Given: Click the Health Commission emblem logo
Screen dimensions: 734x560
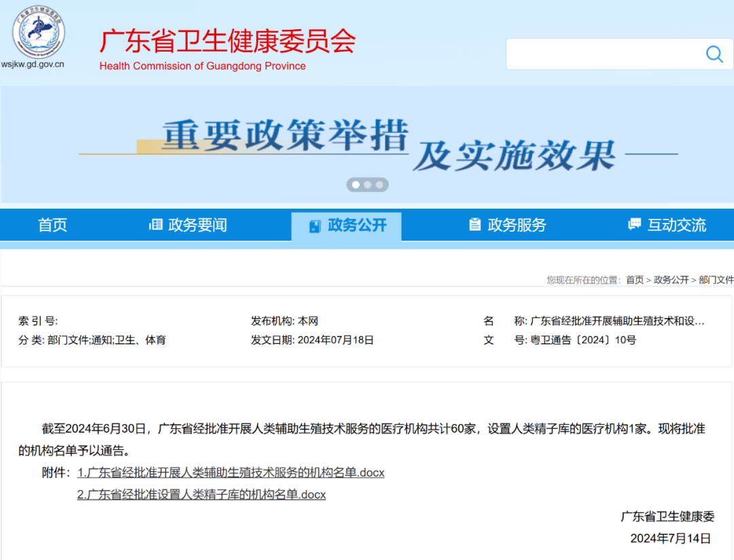Looking at the screenshot, I should coord(38,32).
